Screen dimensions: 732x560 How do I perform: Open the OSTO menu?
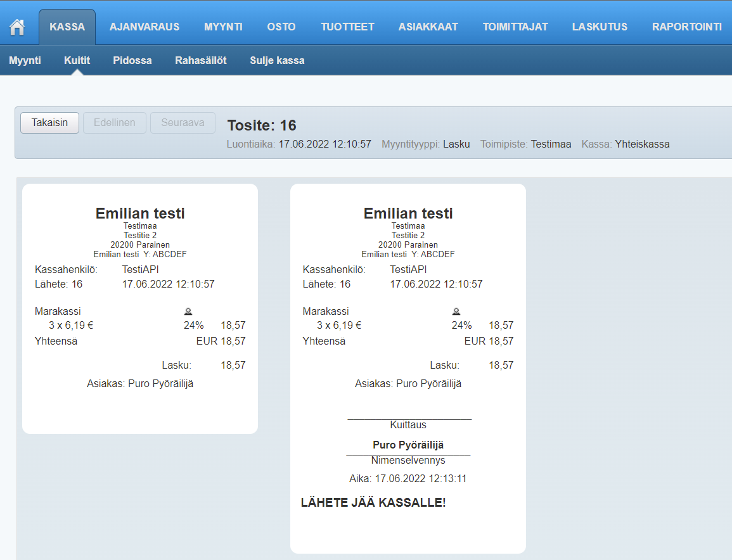(281, 27)
